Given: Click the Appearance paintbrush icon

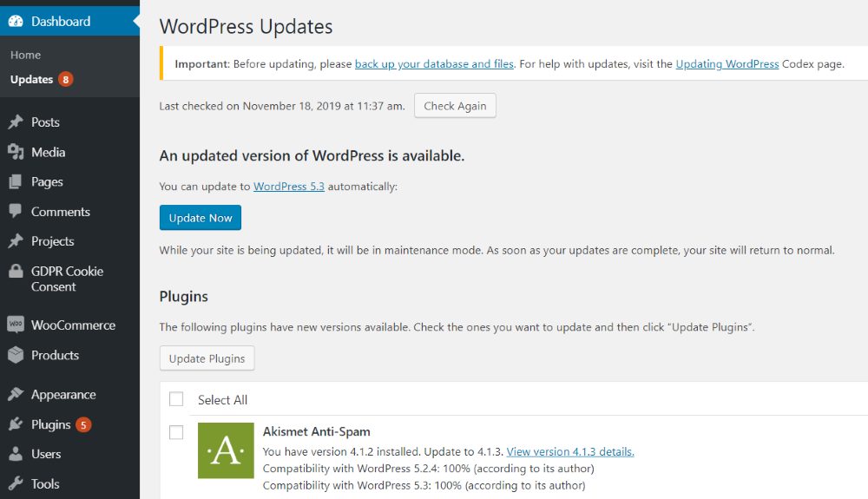Looking at the screenshot, I should click(16, 394).
